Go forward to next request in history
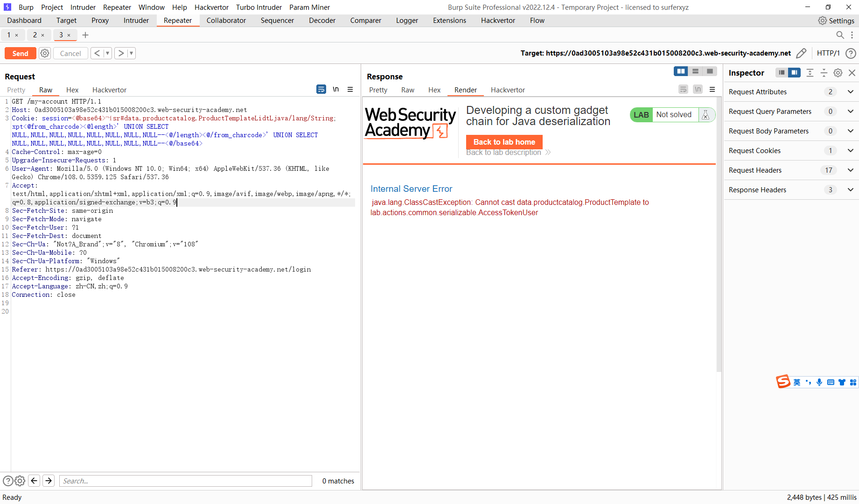The height and width of the screenshot is (504, 859). pos(121,53)
